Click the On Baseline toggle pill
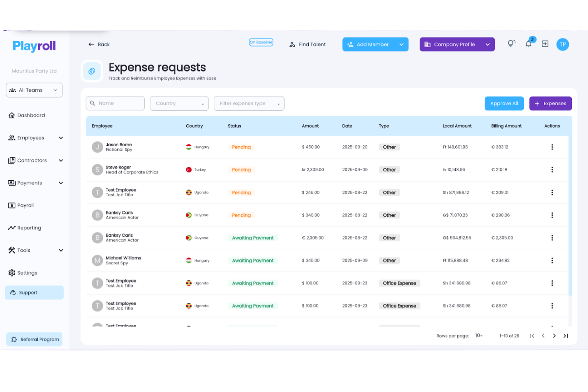Viewport: 588px width, 392px height. [x=261, y=42]
